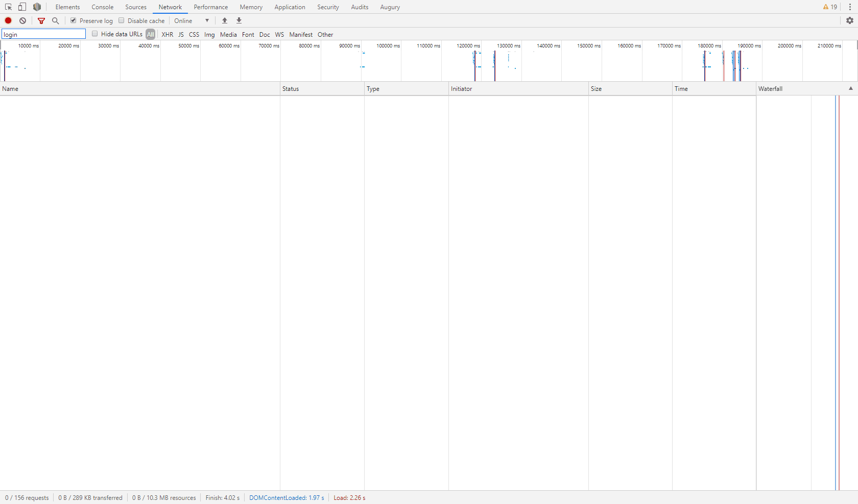
Task: Click the record network log button
Action: pyautogui.click(x=8, y=20)
